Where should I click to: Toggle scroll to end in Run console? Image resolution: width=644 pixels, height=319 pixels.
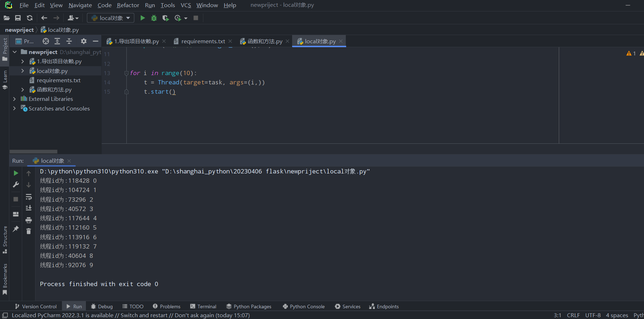click(29, 208)
